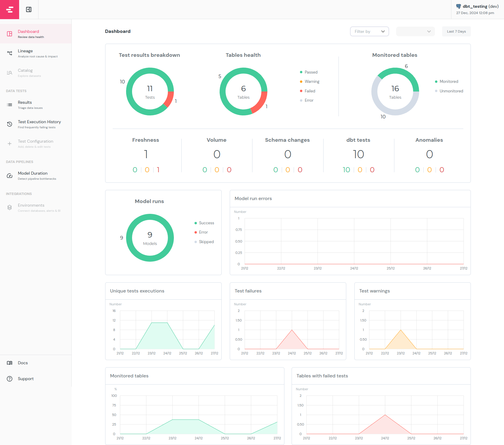Click the Postgres elephant icon beside dbt_testing
504x445 pixels.
(459, 6)
